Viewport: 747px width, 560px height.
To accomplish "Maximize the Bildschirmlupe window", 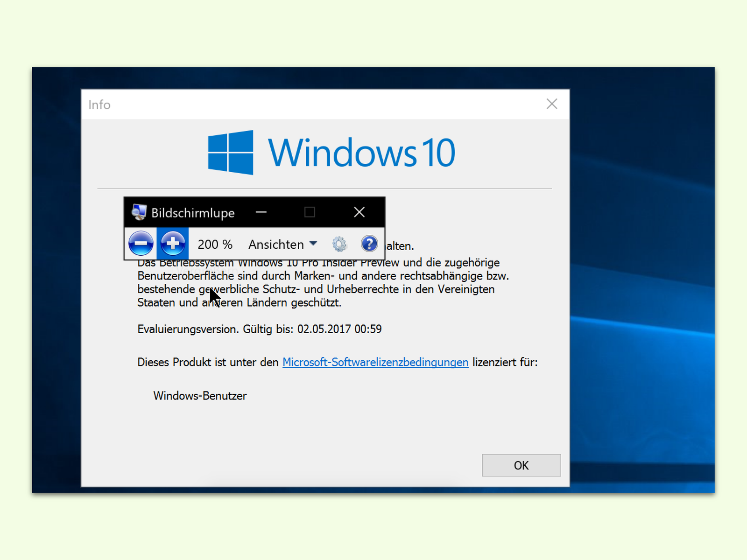I will click(x=310, y=212).
